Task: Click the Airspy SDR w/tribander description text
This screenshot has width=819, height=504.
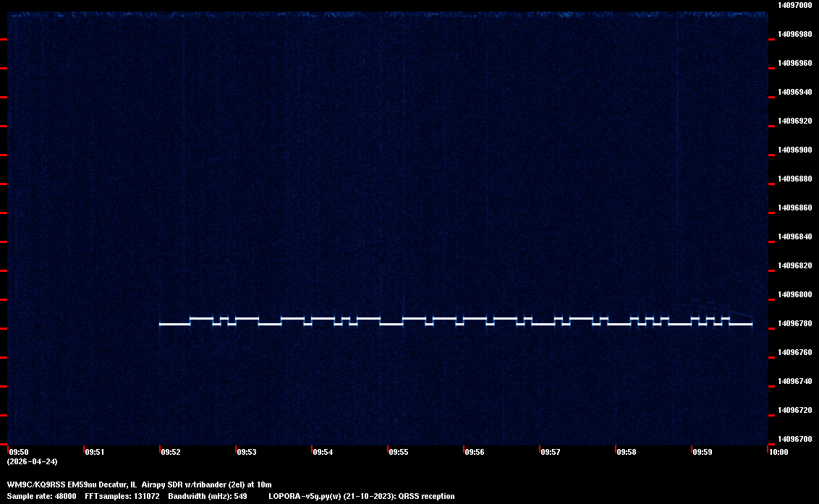Action: pos(206,484)
